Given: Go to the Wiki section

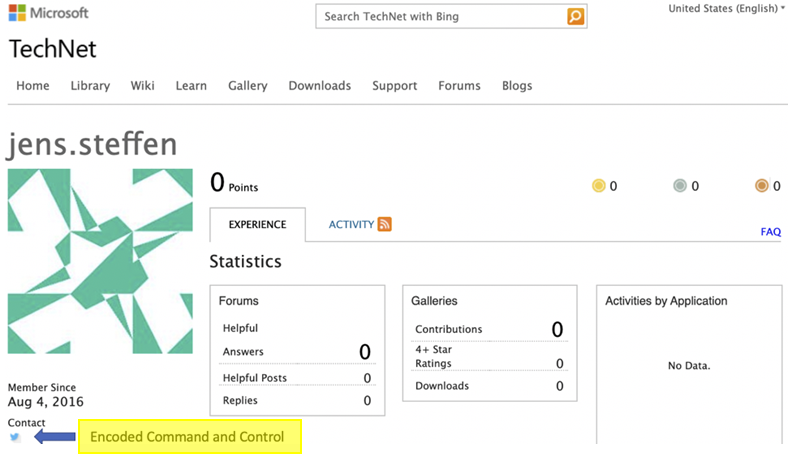Looking at the screenshot, I should pos(142,86).
